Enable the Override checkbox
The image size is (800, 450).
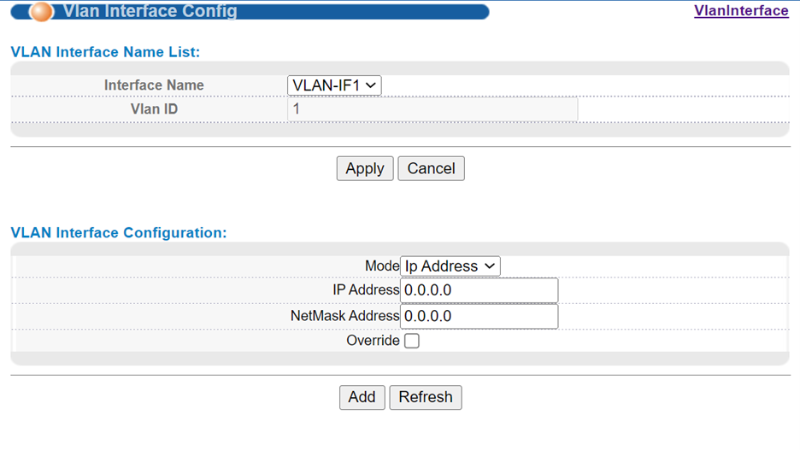point(411,341)
